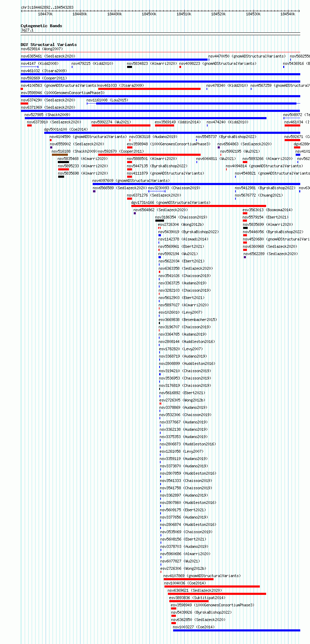The image size is (310, 644).
Task: Click the nsv6562289 (Sedlazeck2020) label
Action: tap(271, 254)
